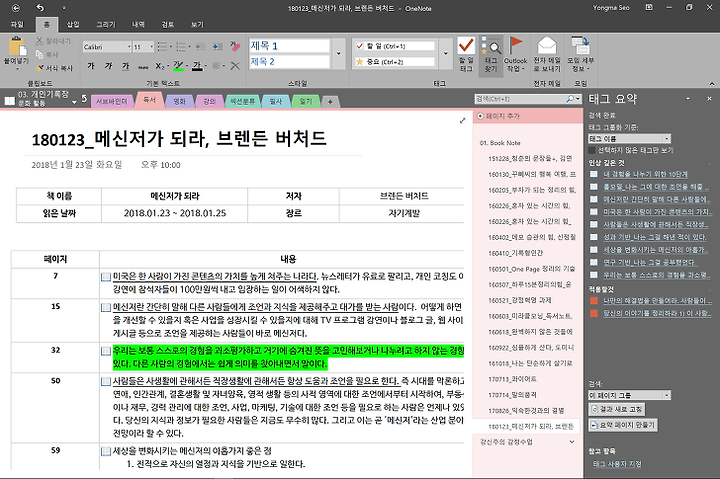
Task: Click the black font color button
Action: [197, 66]
